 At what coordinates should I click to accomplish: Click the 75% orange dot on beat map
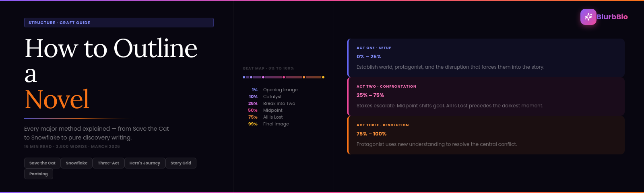(304, 77)
